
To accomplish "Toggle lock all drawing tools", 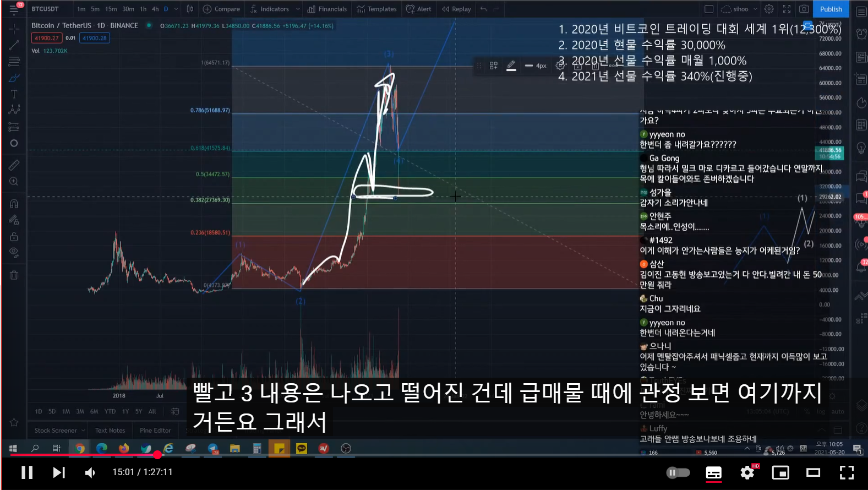I will [x=14, y=236].
